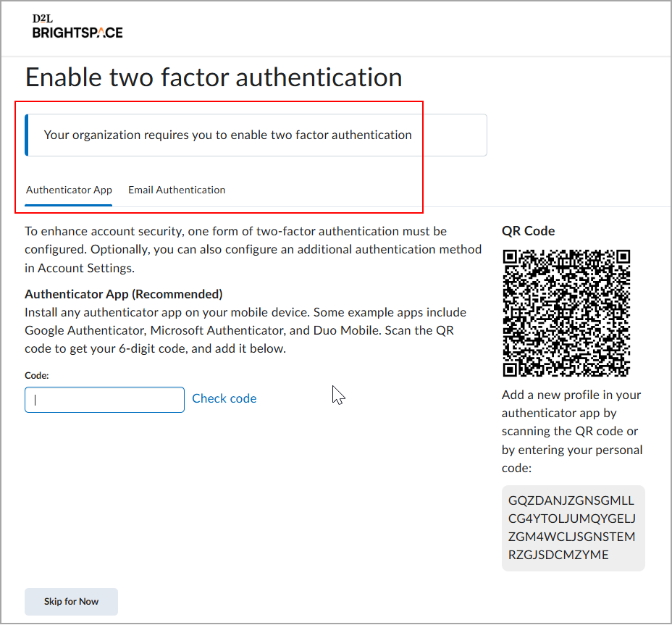Click the 'To enhance account security' paragraph
This screenshot has height=625, width=672.
(253, 249)
